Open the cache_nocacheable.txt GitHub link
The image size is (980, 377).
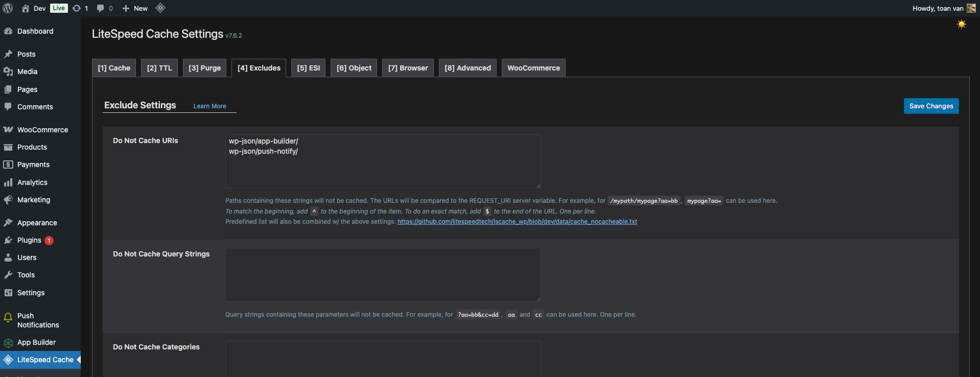point(517,222)
